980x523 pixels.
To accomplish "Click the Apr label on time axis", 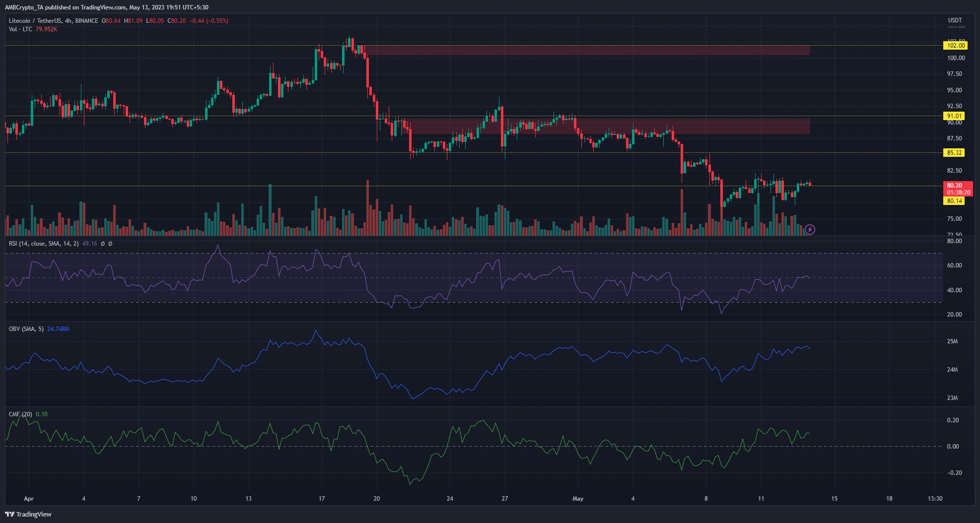I will tap(29, 499).
